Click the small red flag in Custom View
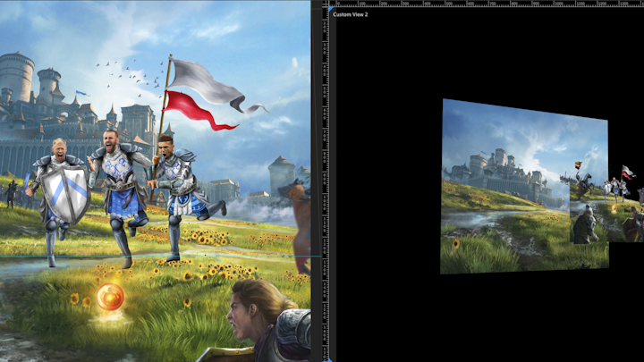This screenshot has height=362, width=644. (627, 172)
